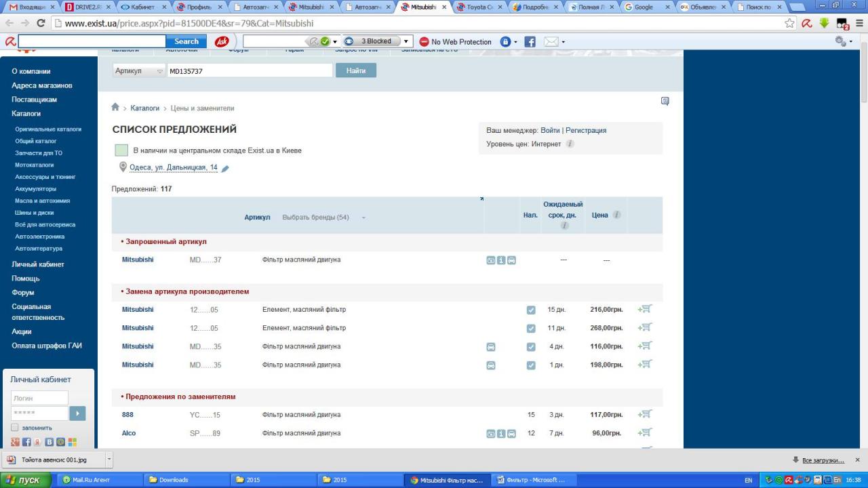The width and height of the screenshot is (868, 488).
Task: Open the feedback chat icon above manager box
Action: (665, 101)
